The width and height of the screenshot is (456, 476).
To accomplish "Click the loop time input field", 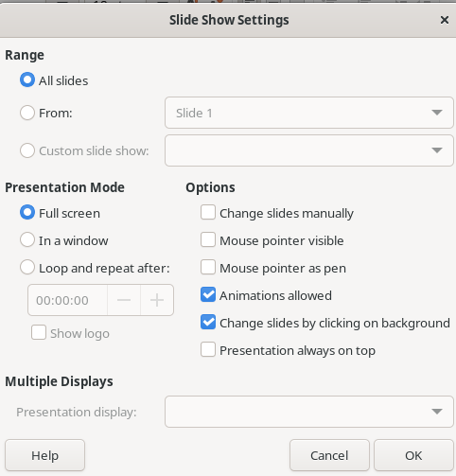I will click(x=67, y=300).
